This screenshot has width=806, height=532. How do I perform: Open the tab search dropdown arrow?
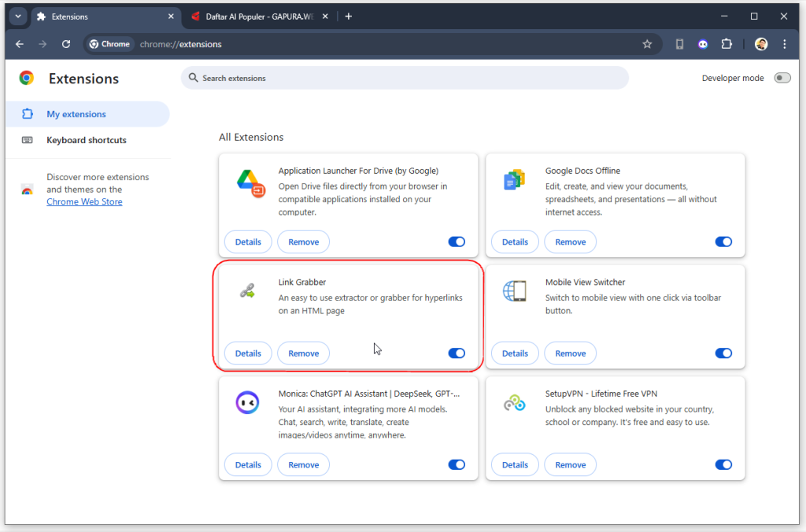tap(18, 17)
